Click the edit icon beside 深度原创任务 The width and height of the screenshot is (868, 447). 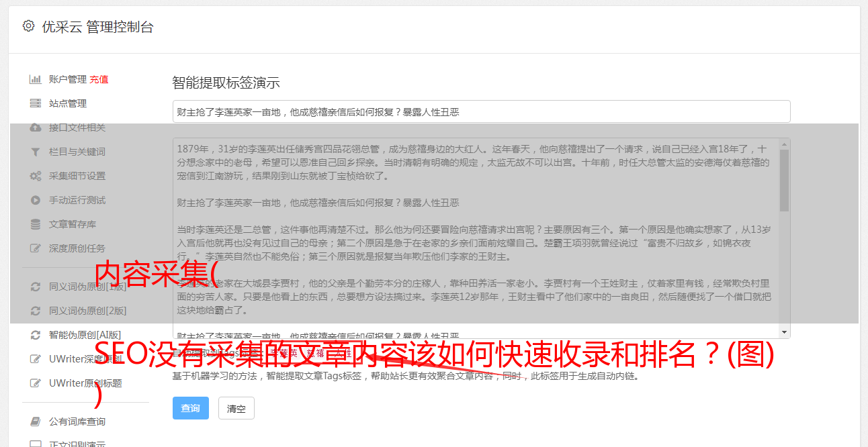[36, 248]
